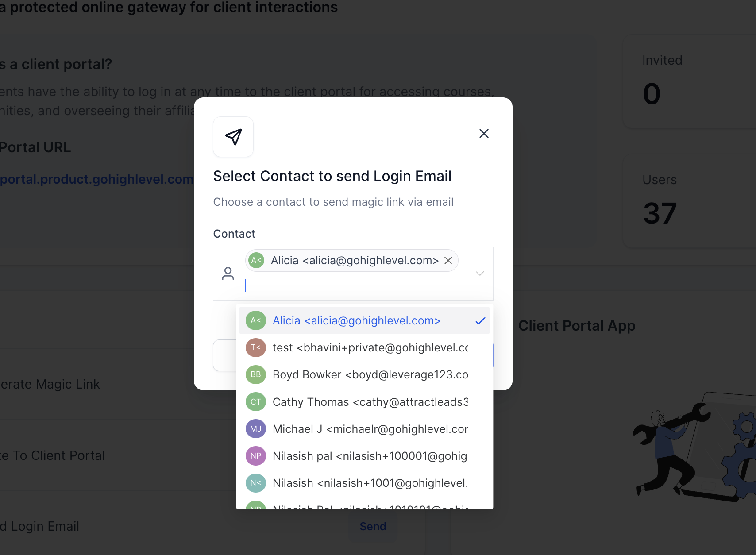Deselect Alicia in the dropdown list
This screenshot has height=555, width=756.
pyautogui.click(x=364, y=320)
